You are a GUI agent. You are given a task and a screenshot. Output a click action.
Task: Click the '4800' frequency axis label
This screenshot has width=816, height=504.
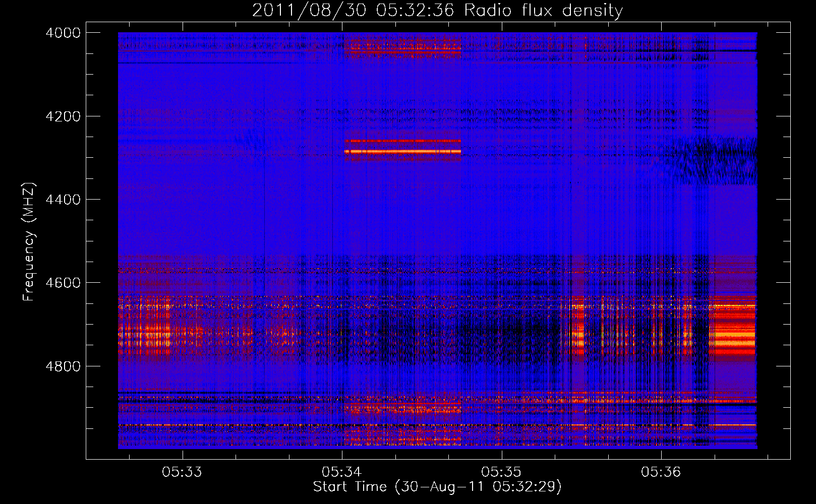63,366
